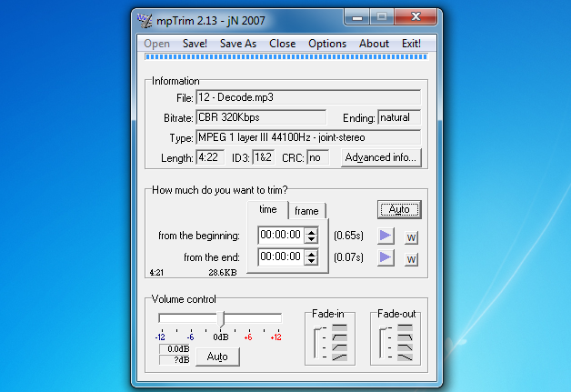
Task: Click the ID3 value 1&2
Action: click(264, 157)
